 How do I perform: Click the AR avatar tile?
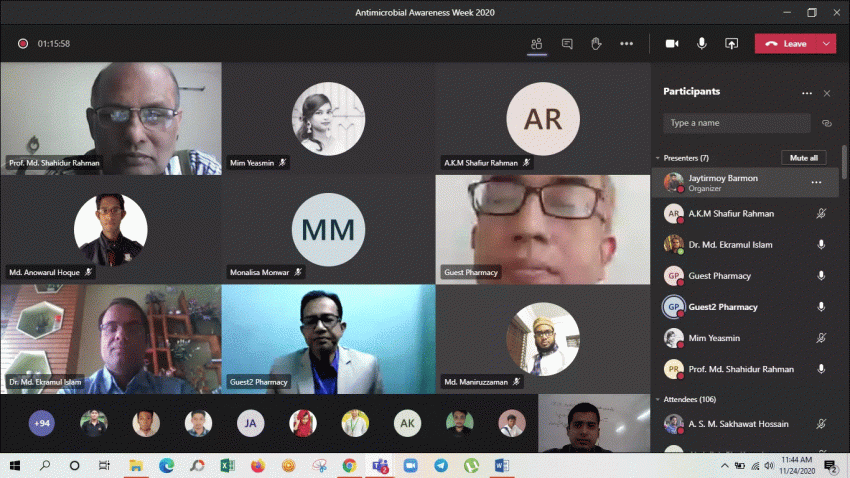543,119
